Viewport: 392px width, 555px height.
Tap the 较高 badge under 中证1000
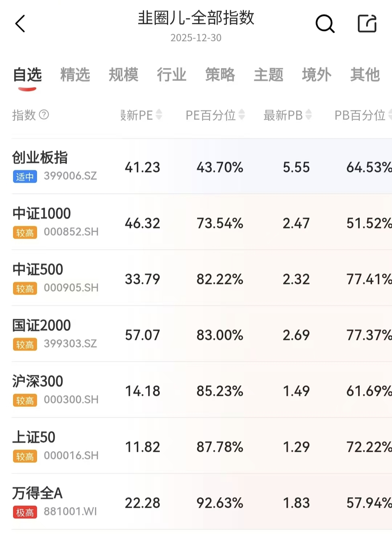pyautogui.click(x=25, y=233)
